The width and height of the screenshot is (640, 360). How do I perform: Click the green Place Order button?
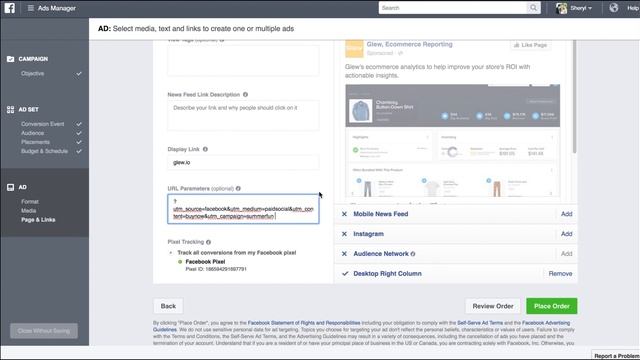[x=552, y=306]
